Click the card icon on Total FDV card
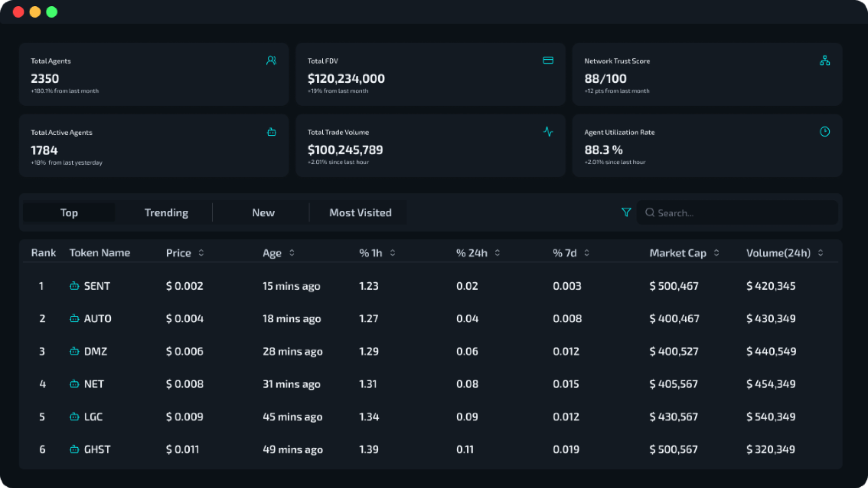 click(x=548, y=61)
